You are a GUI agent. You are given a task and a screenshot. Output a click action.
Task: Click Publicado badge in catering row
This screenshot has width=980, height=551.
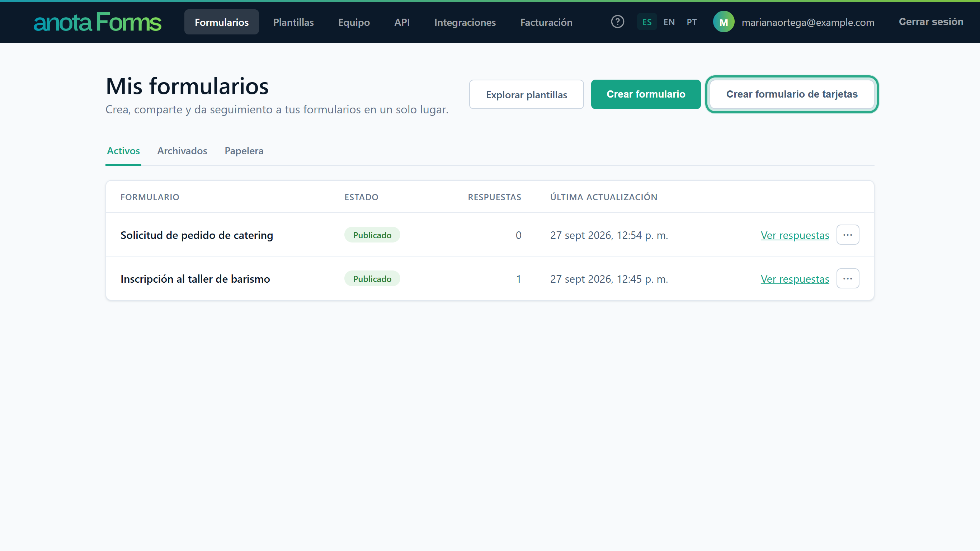pyautogui.click(x=372, y=235)
